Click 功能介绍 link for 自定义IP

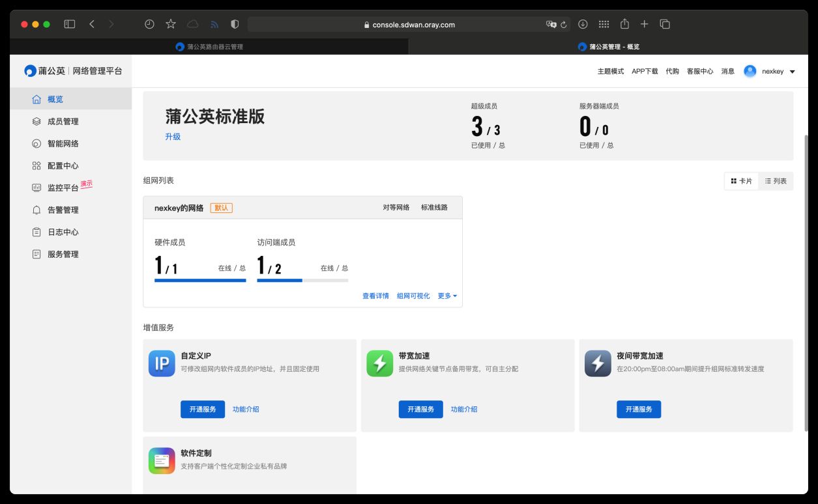click(246, 410)
